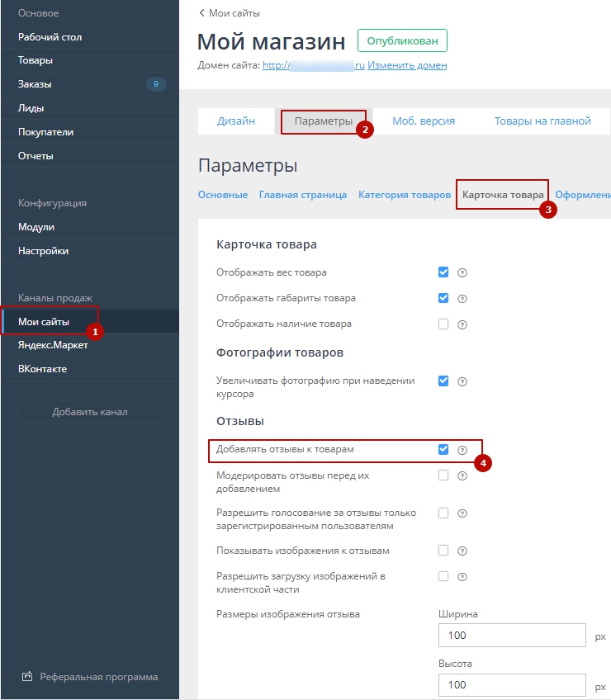Click help icon beside photo zoom option

[x=462, y=381]
